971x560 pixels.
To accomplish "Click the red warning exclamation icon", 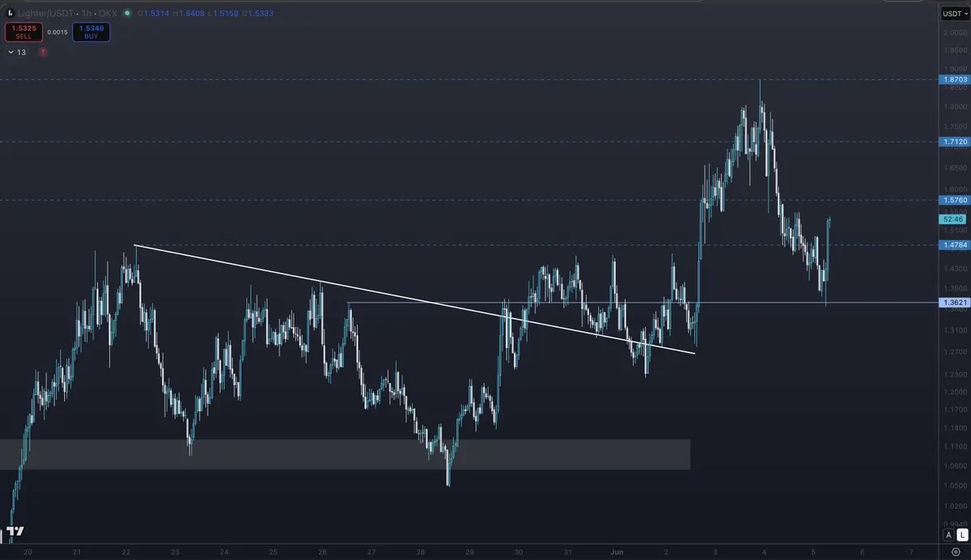I will click(x=42, y=52).
